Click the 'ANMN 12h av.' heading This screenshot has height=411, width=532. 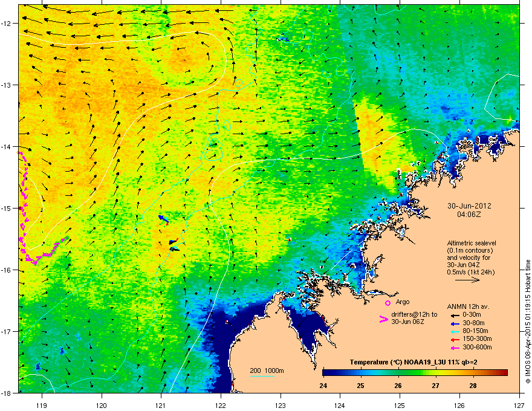click(x=468, y=306)
